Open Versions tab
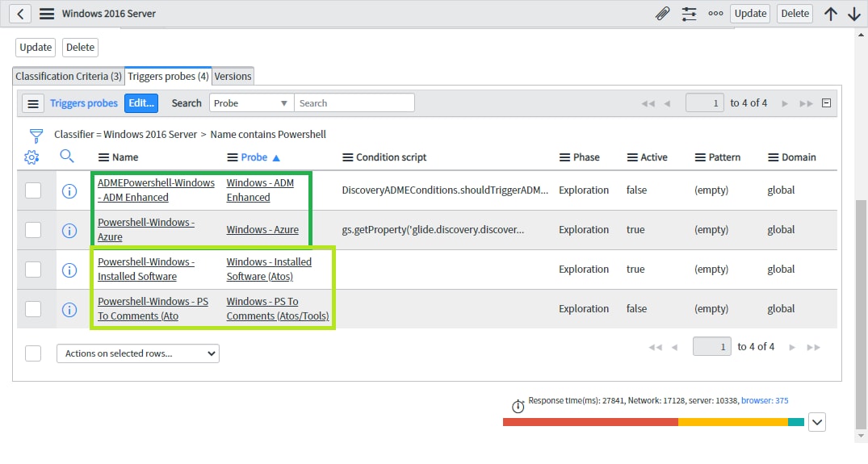This screenshot has height=464, width=868. [233, 77]
